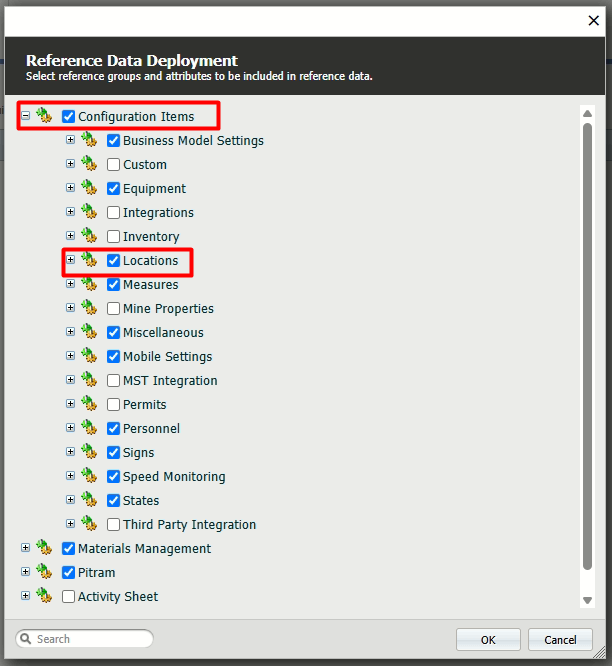Image resolution: width=612 pixels, height=666 pixels.
Task: Expand the Materials Management group
Action: click(25, 548)
